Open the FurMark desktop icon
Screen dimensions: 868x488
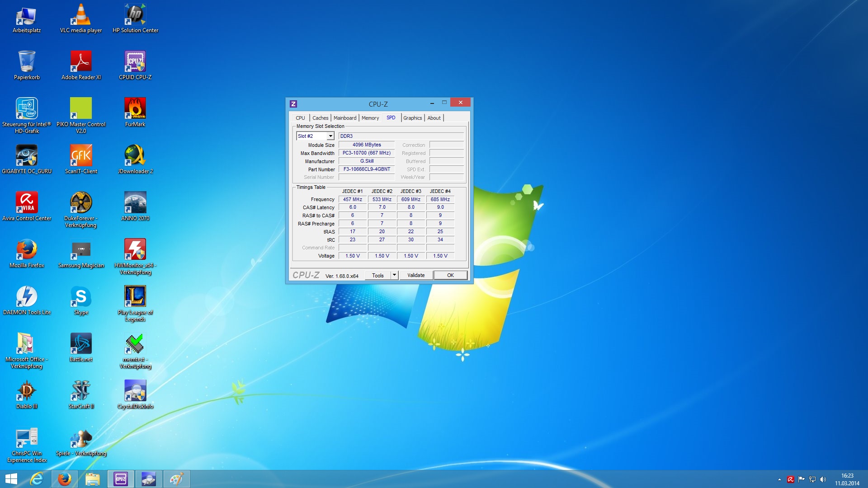coord(135,109)
